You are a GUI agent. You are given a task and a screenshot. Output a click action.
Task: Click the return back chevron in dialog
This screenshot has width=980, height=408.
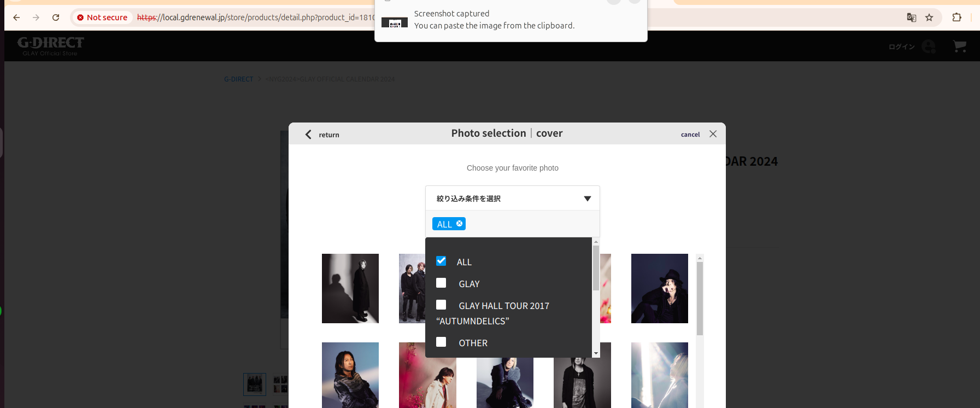[308, 135]
